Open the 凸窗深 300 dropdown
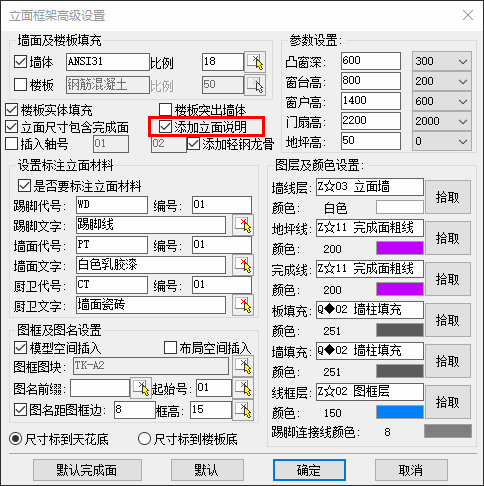Screen dimensions: 484x486 (442, 61)
